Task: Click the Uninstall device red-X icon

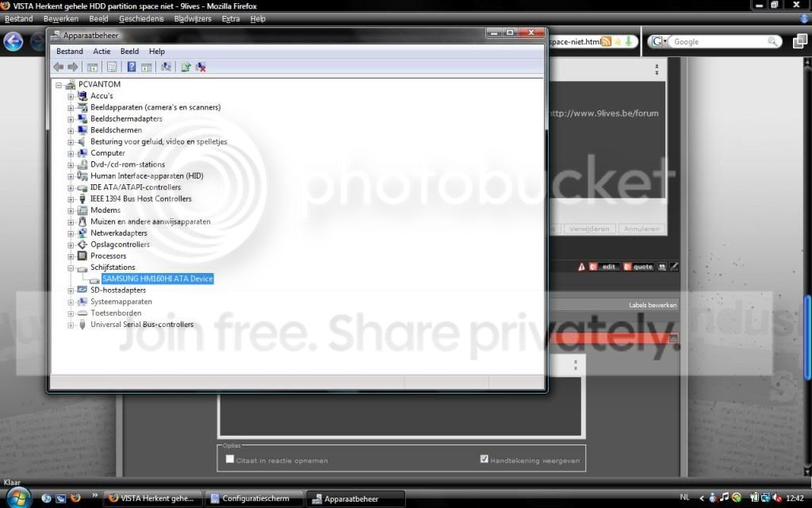Action: pos(201,67)
